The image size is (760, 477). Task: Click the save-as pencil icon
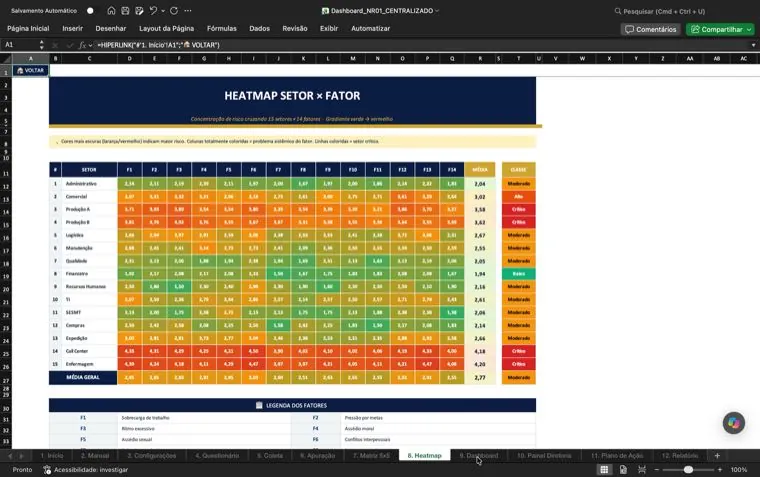click(x=140, y=11)
